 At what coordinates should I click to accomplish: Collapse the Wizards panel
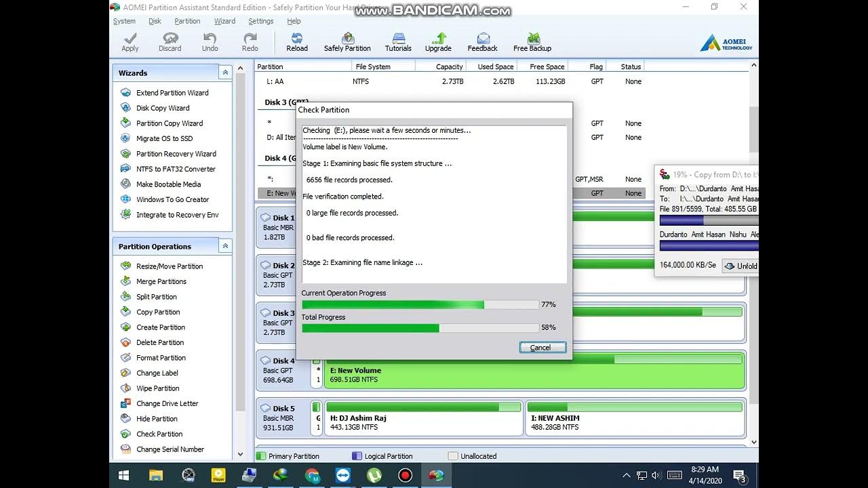click(224, 73)
